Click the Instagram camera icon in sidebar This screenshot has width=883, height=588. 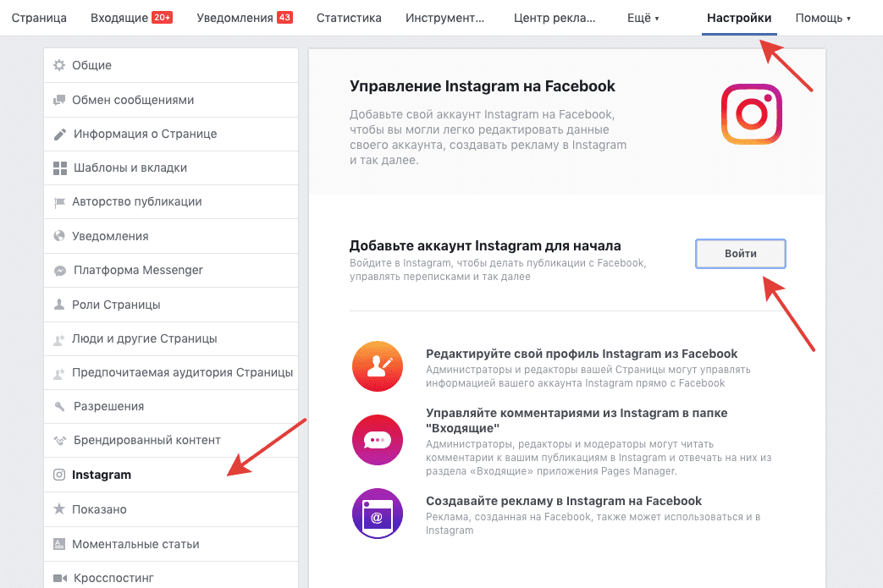point(59,475)
